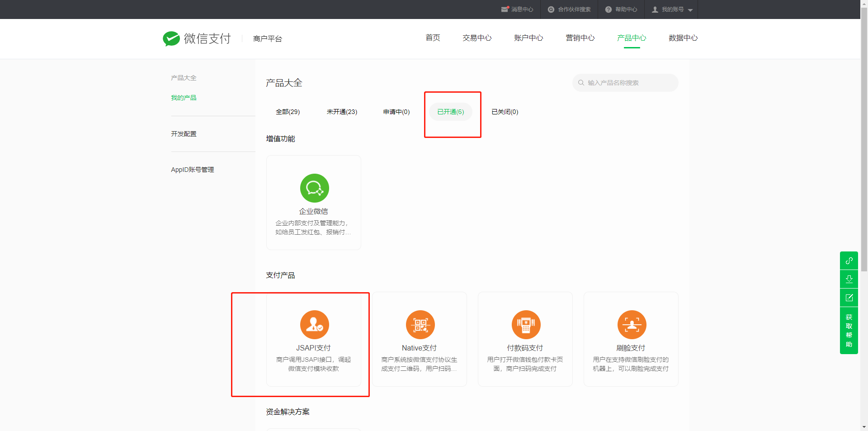The image size is (868, 431).
Task: Click the WeChat Pay logo
Action: tap(197, 38)
